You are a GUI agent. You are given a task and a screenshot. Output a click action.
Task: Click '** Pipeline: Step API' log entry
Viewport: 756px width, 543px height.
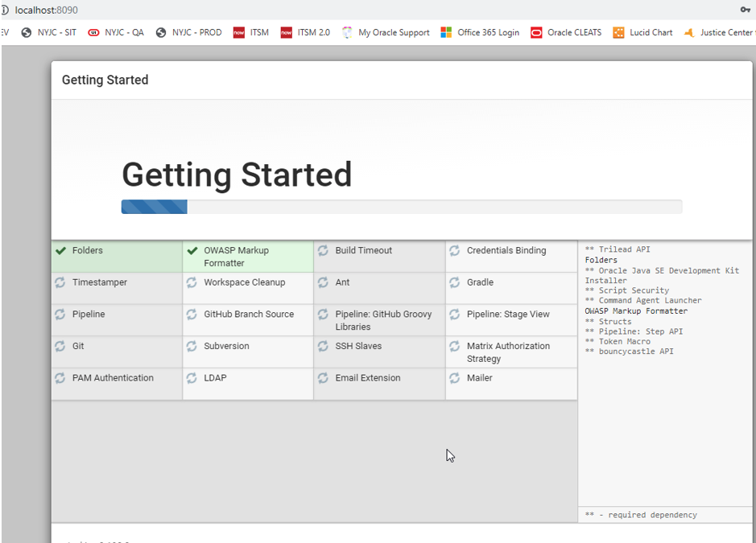click(634, 331)
